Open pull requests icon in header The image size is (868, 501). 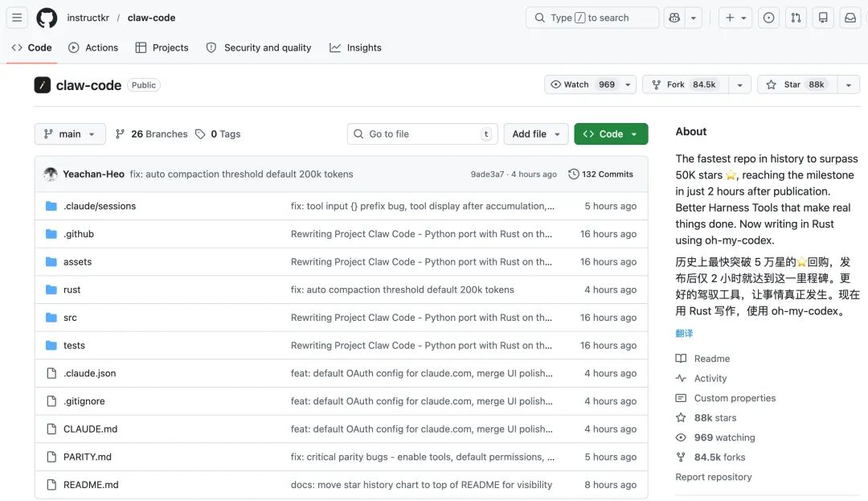tap(796, 18)
